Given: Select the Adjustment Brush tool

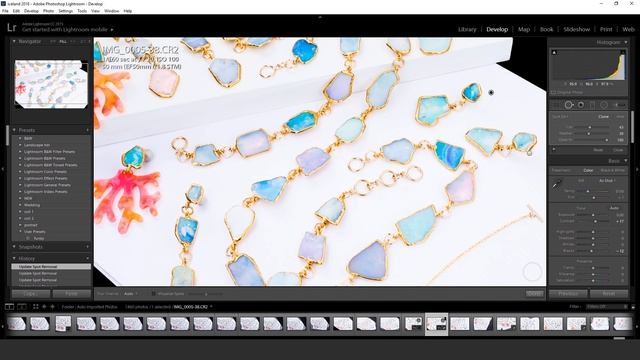Looking at the screenshot, I should click(x=619, y=105).
